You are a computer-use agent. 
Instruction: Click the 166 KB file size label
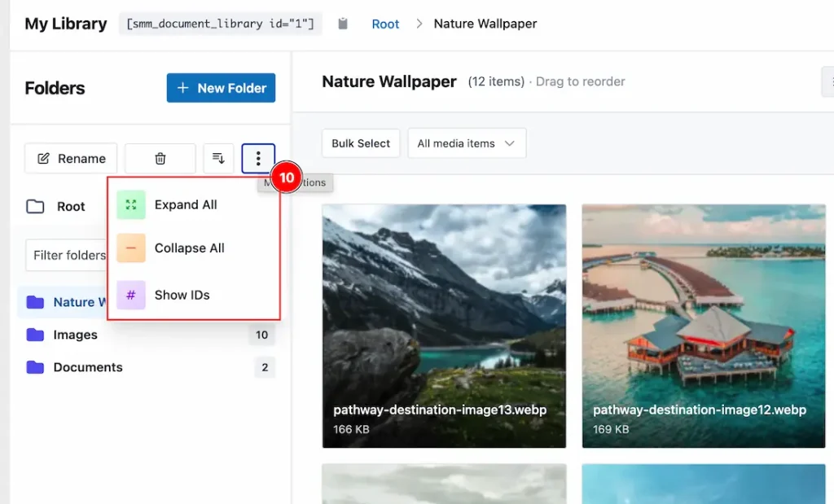point(351,429)
